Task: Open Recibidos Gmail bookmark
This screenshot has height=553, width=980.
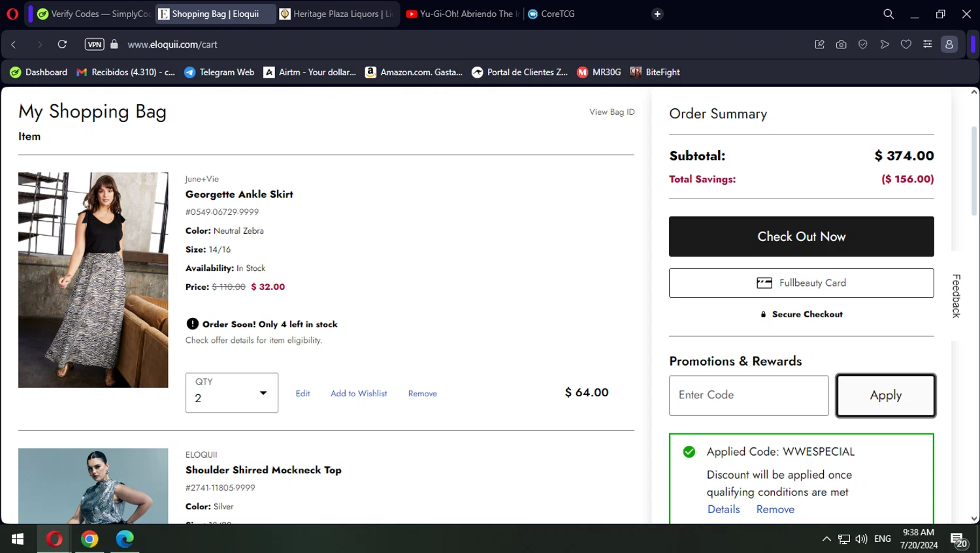Action: point(126,72)
